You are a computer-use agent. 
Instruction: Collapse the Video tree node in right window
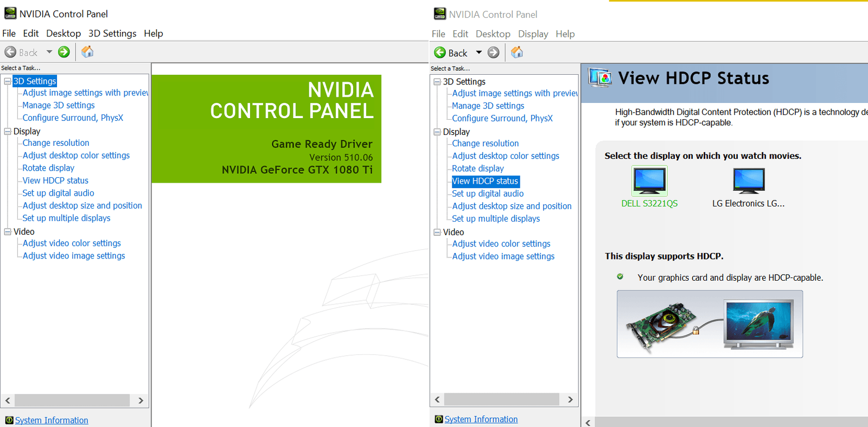click(437, 232)
